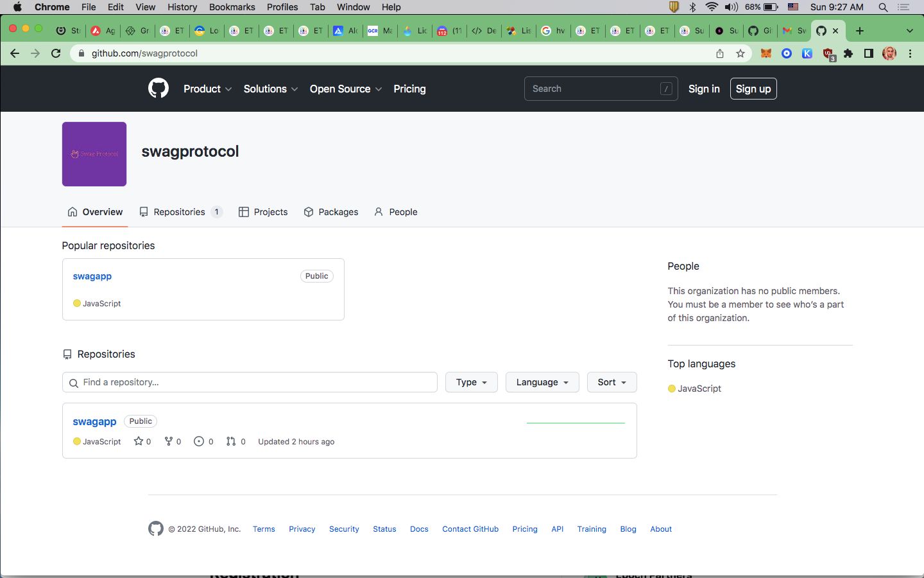The image size is (924, 578).
Task: Open the footer Pricing link
Action: pyautogui.click(x=525, y=529)
